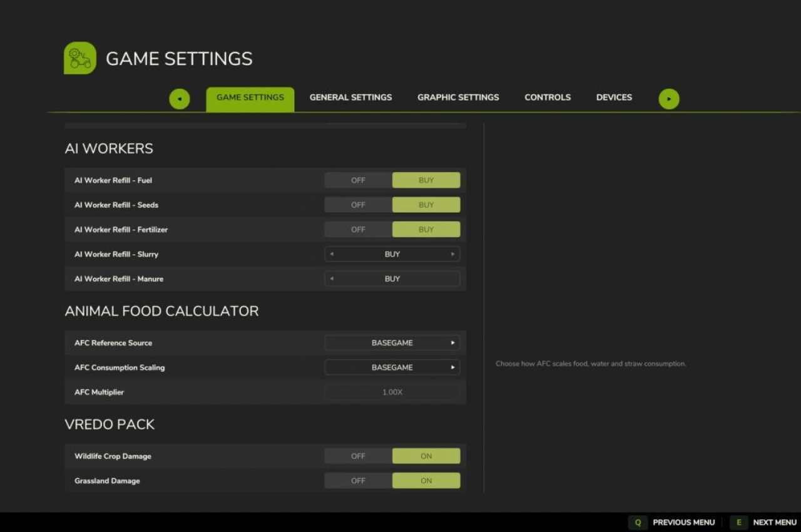Click the right circular tab navigation arrow
Screen dimensions: 801x532
[668, 99]
